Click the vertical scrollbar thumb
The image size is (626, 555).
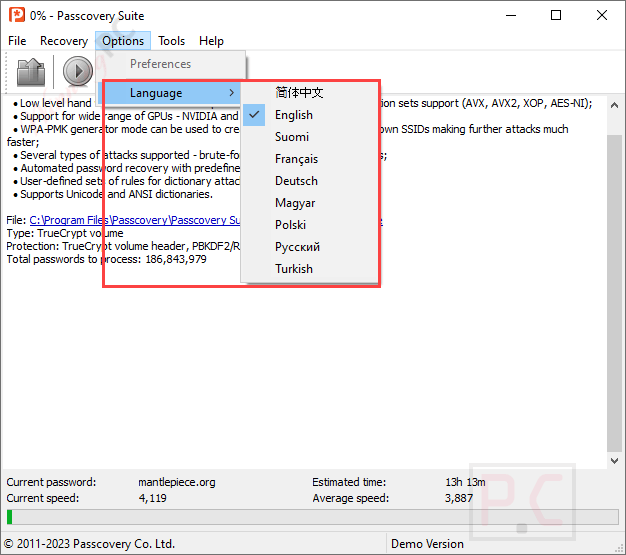tap(614, 293)
